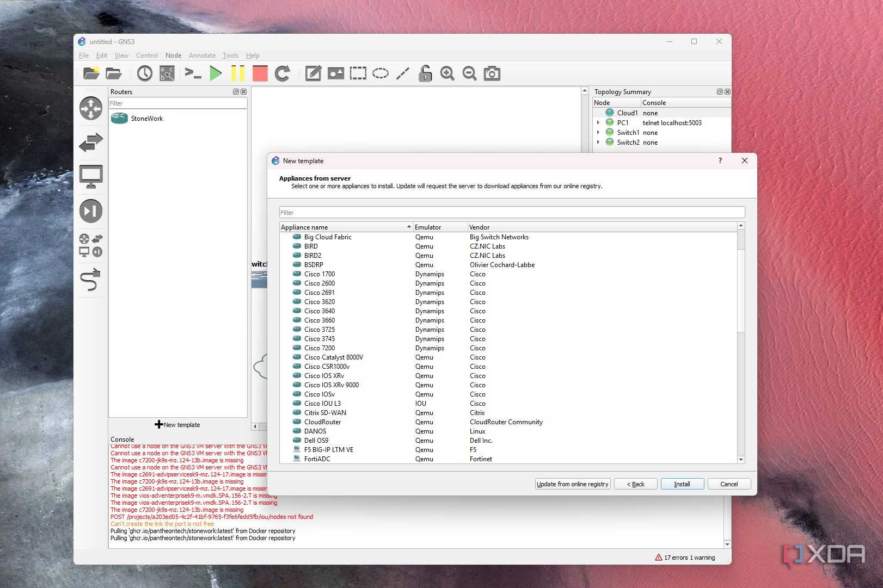Open a new blank project from toolbar

click(x=91, y=73)
